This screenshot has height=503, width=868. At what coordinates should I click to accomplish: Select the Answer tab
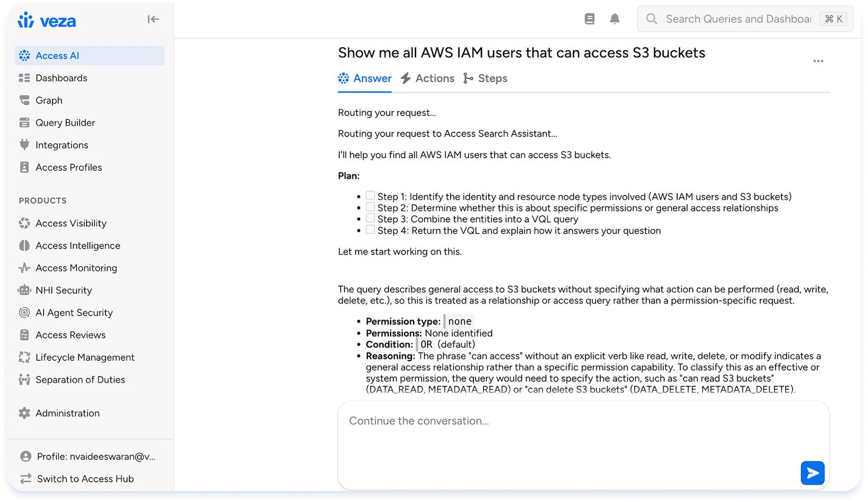pyautogui.click(x=365, y=78)
